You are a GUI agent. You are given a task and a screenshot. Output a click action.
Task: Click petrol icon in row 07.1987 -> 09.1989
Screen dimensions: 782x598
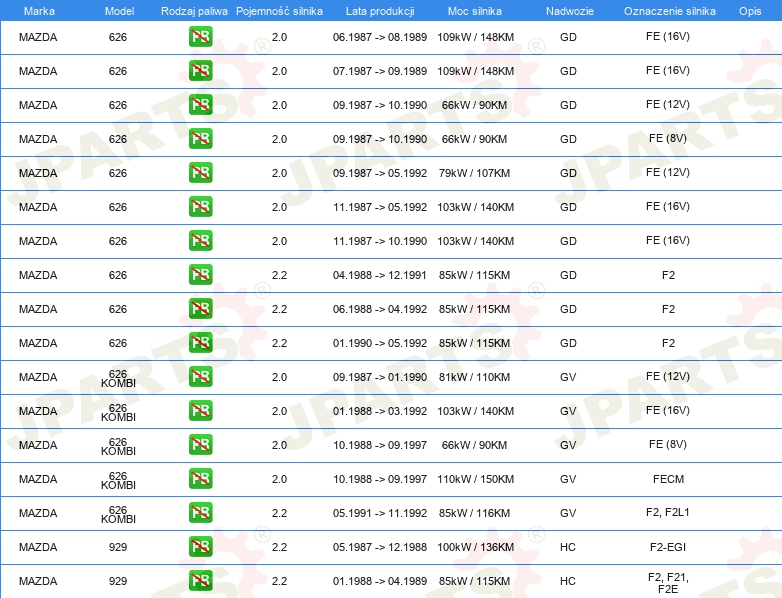tap(200, 71)
